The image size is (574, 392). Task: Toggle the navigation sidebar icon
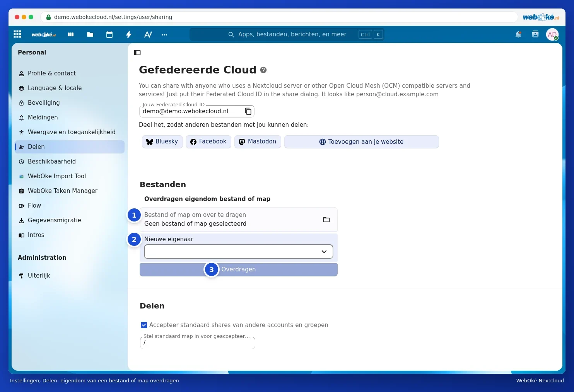click(x=137, y=53)
